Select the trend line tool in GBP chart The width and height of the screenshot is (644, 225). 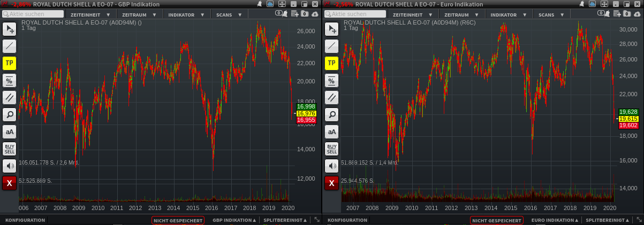point(9,46)
